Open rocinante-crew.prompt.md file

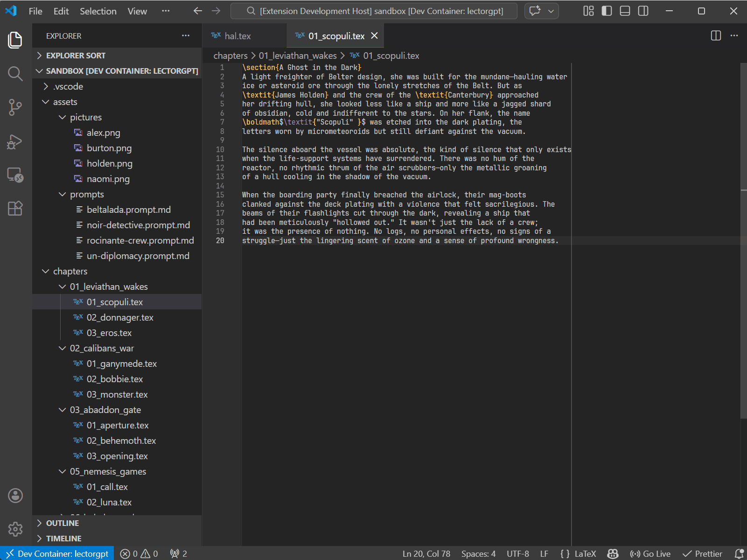[x=117, y=240]
